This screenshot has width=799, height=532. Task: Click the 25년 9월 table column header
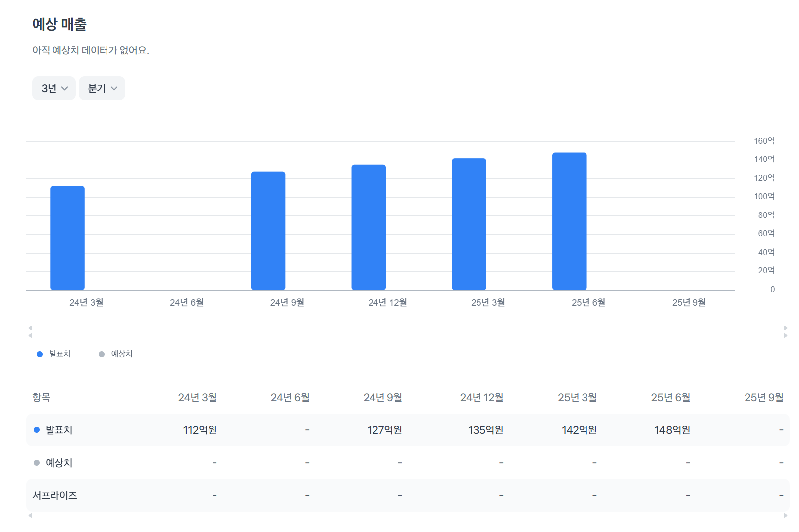click(x=764, y=397)
